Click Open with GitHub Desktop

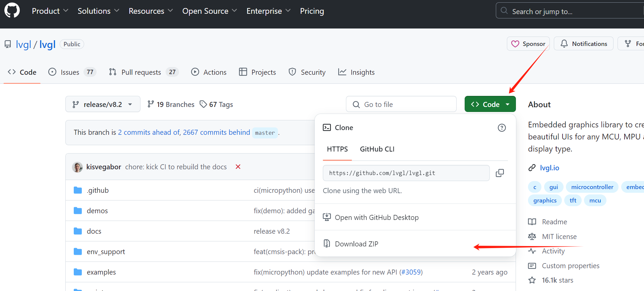415,217
